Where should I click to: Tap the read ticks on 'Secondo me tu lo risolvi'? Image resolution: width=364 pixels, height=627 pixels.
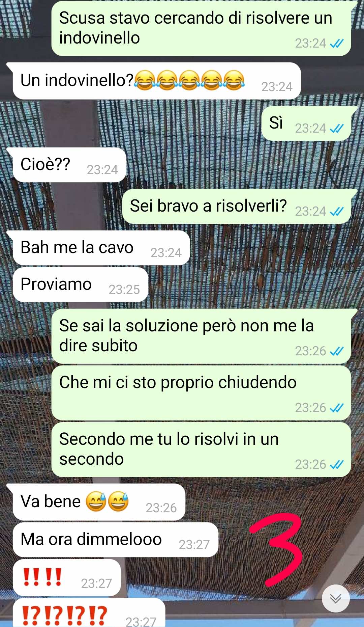coord(336,464)
